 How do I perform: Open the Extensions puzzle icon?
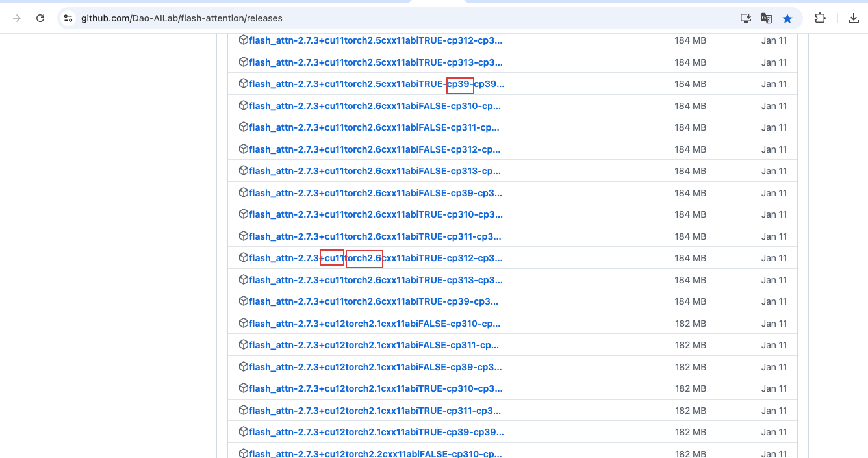coord(821,18)
